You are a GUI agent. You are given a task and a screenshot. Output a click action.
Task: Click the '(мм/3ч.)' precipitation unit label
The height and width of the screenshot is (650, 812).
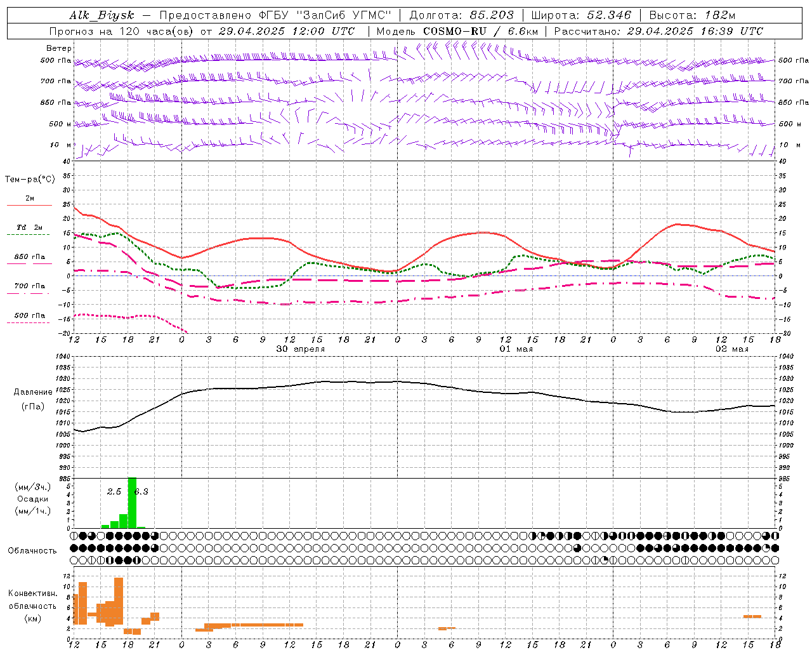[33, 487]
